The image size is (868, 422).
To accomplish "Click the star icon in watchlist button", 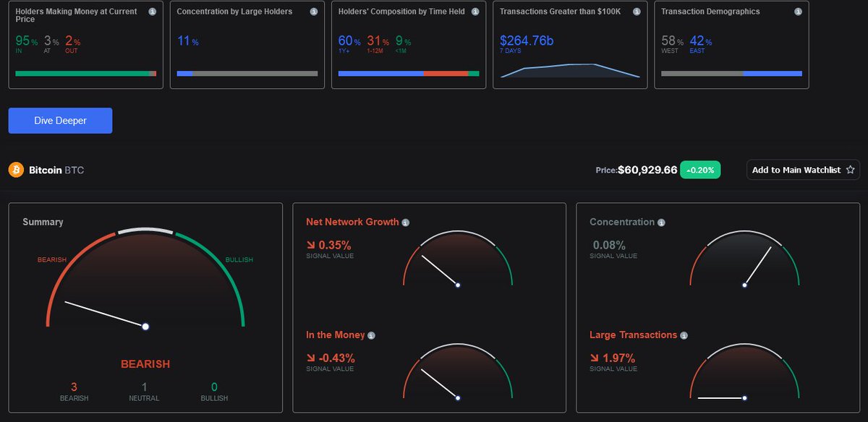I will 850,170.
